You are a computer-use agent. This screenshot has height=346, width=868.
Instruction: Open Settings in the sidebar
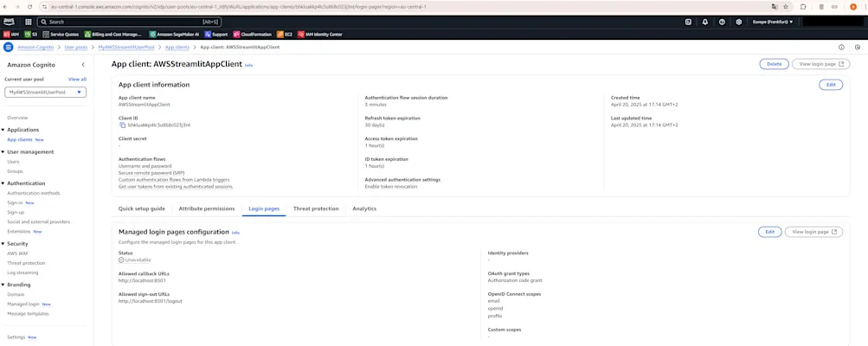[16, 336]
